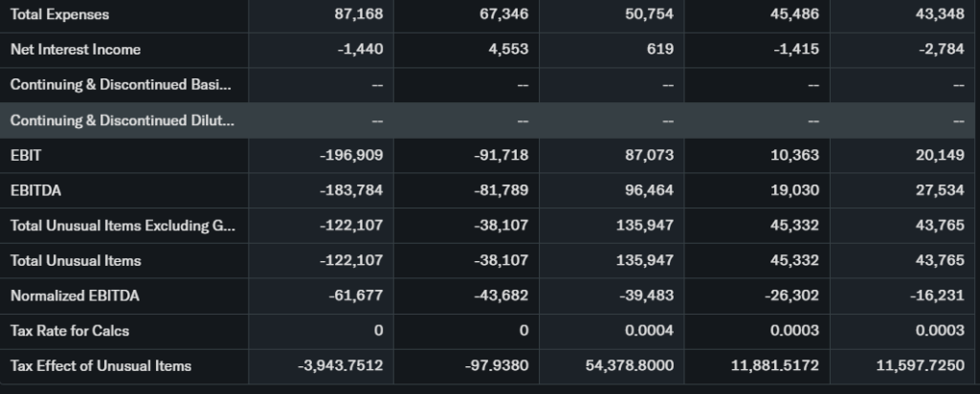
Task: Select the Net Interest Income value 4,553
Action: click(508, 49)
